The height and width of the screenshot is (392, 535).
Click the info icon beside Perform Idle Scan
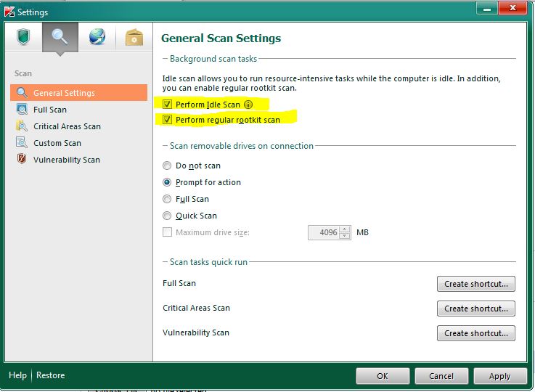(248, 105)
